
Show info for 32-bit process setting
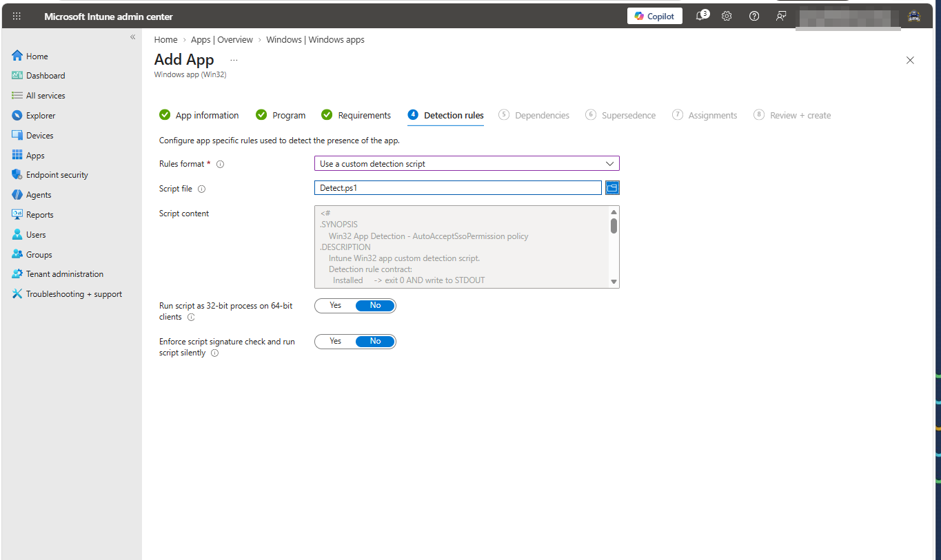(191, 318)
